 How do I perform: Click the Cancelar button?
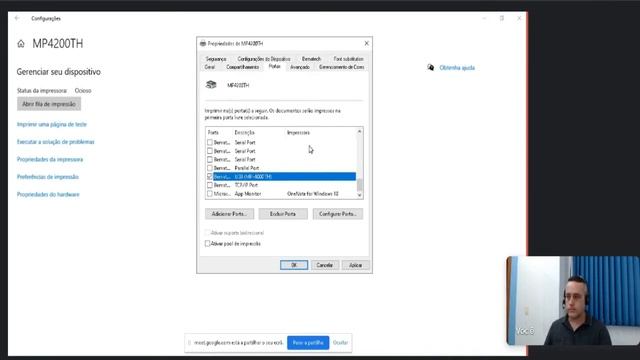click(x=324, y=265)
